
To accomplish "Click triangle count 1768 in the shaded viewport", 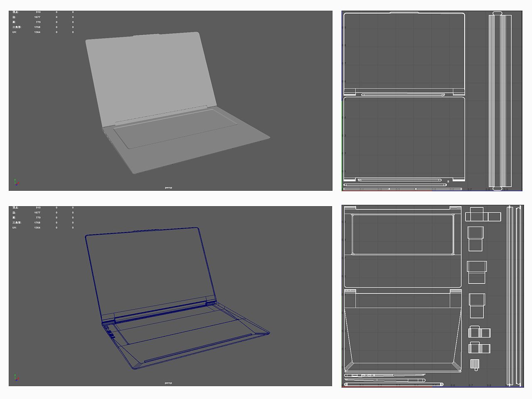I will 37,27.
